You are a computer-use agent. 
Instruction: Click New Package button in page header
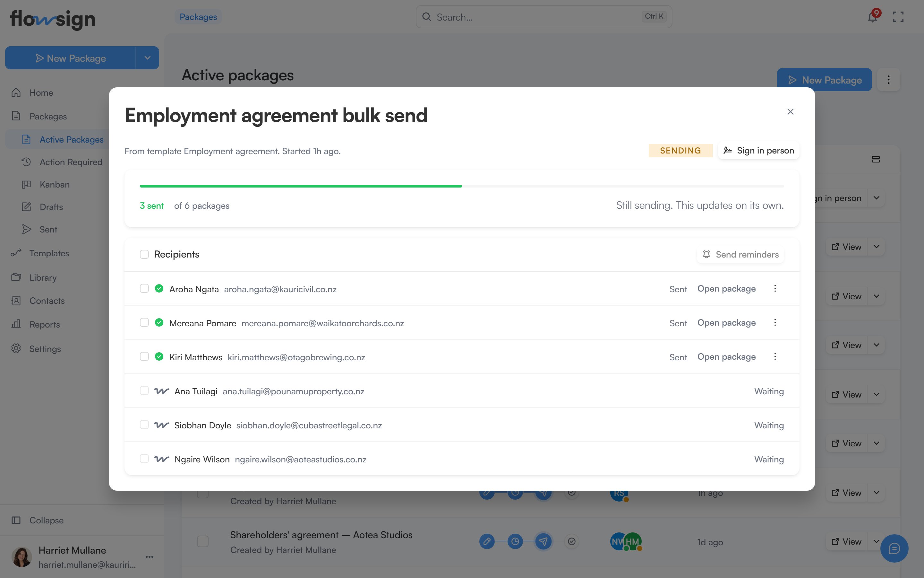824,80
